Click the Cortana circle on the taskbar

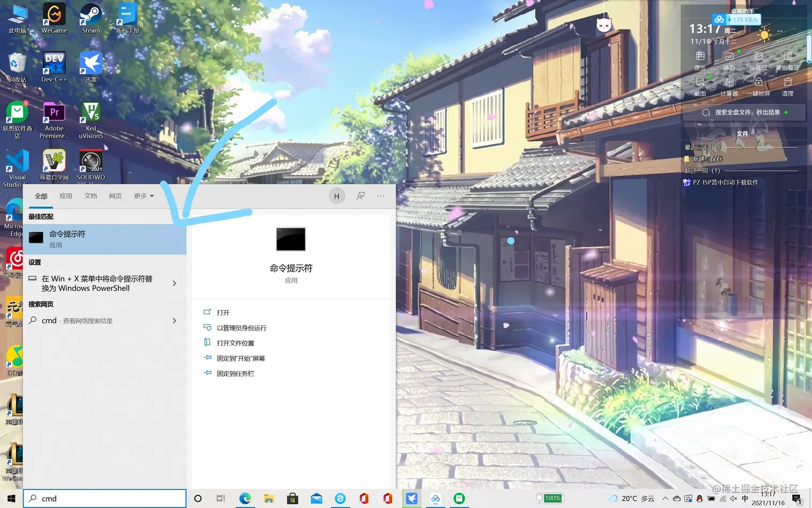click(x=198, y=498)
